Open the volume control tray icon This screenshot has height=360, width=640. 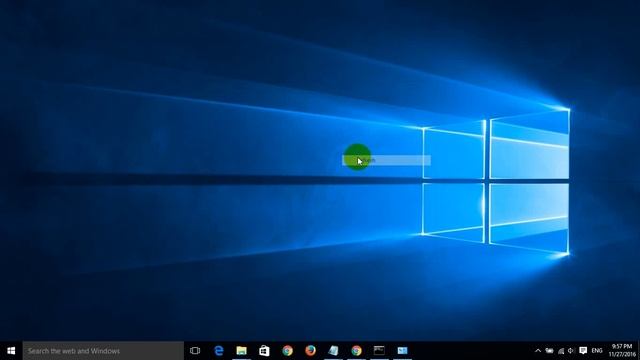(571, 351)
